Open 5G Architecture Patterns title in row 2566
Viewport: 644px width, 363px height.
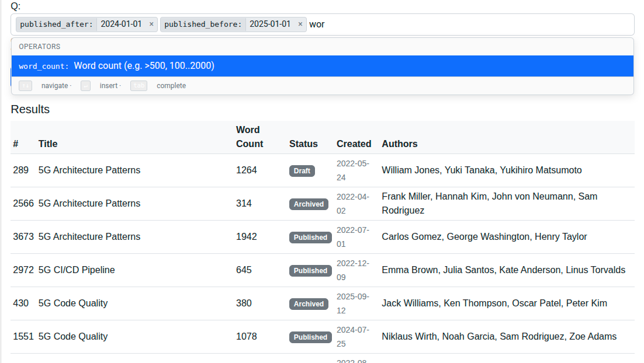89,204
